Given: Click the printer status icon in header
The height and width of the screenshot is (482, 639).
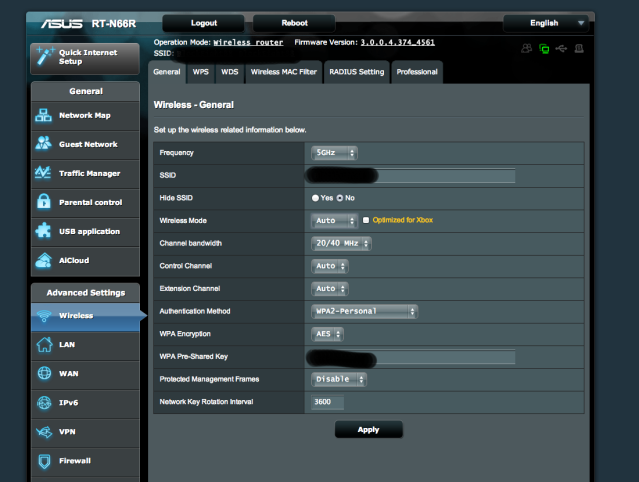Looking at the screenshot, I should [579, 48].
